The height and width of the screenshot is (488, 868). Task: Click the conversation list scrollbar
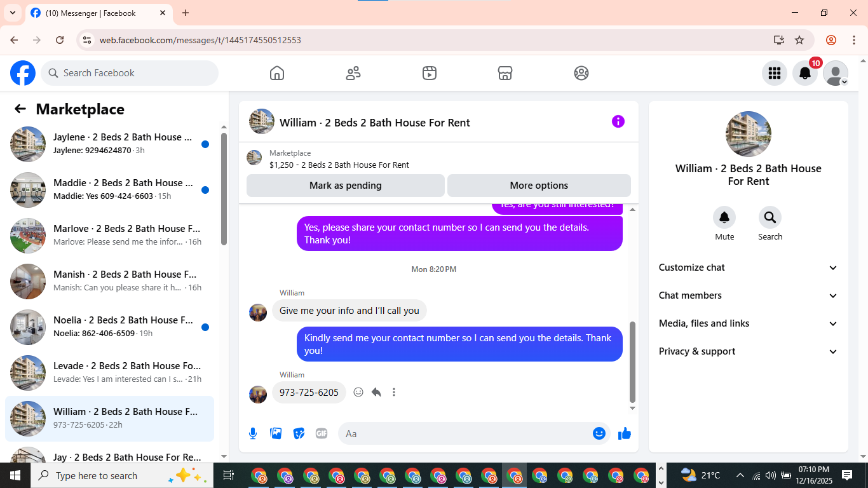pyautogui.click(x=224, y=189)
